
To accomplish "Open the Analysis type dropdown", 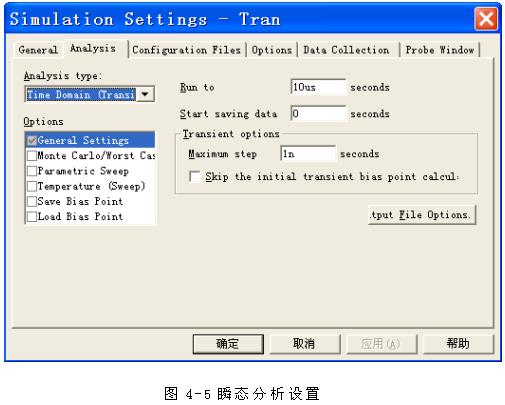I will pos(145,94).
